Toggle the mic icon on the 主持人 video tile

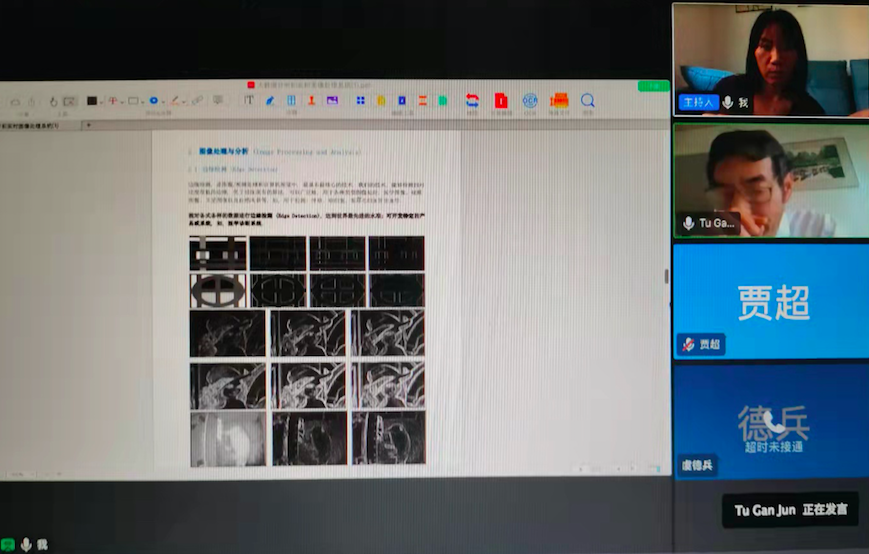click(728, 103)
